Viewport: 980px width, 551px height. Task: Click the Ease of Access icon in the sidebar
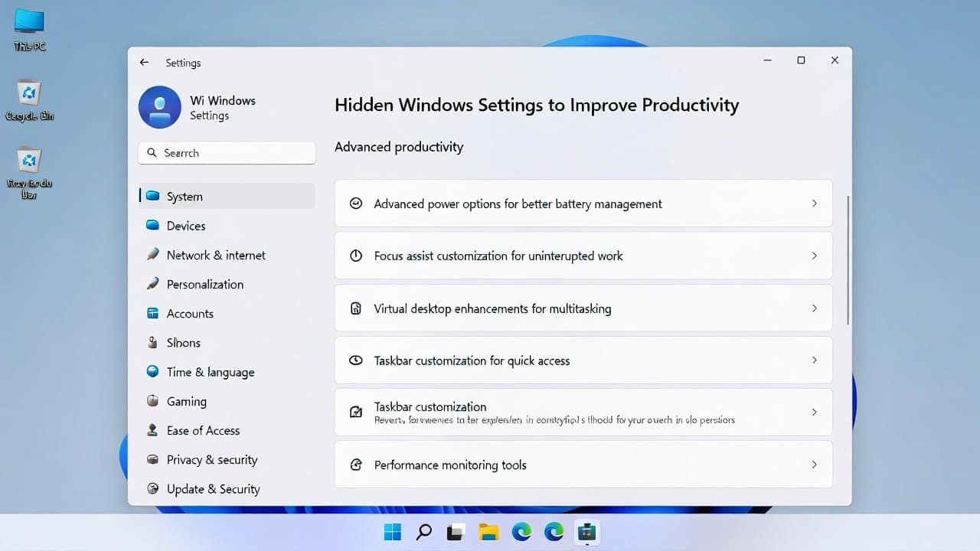[x=153, y=430]
